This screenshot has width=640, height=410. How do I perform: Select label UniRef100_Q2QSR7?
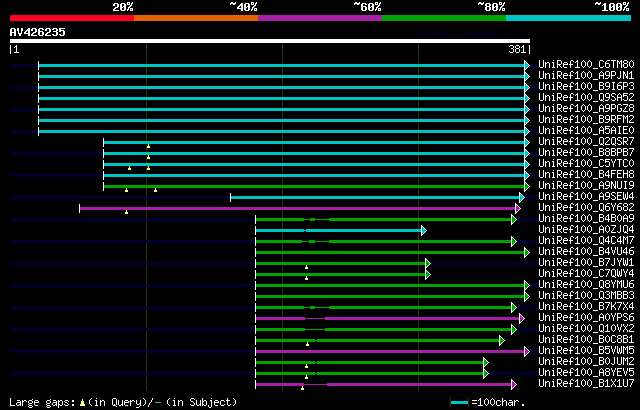click(x=586, y=141)
